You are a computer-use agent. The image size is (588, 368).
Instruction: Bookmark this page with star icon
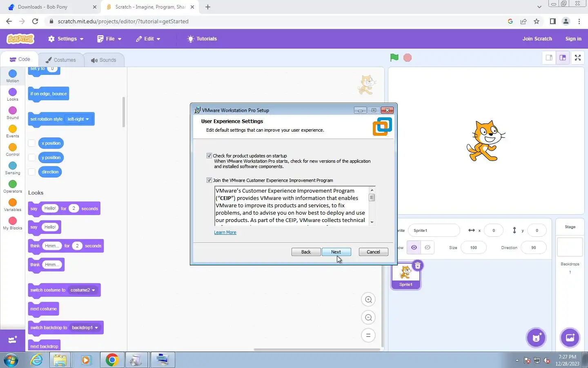[537, 21]
